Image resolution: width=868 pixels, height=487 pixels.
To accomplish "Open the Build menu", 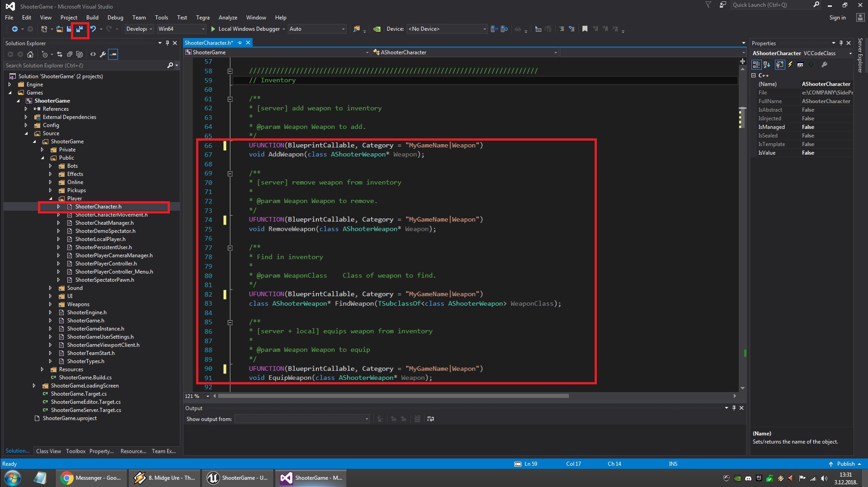I will point(92,17).
